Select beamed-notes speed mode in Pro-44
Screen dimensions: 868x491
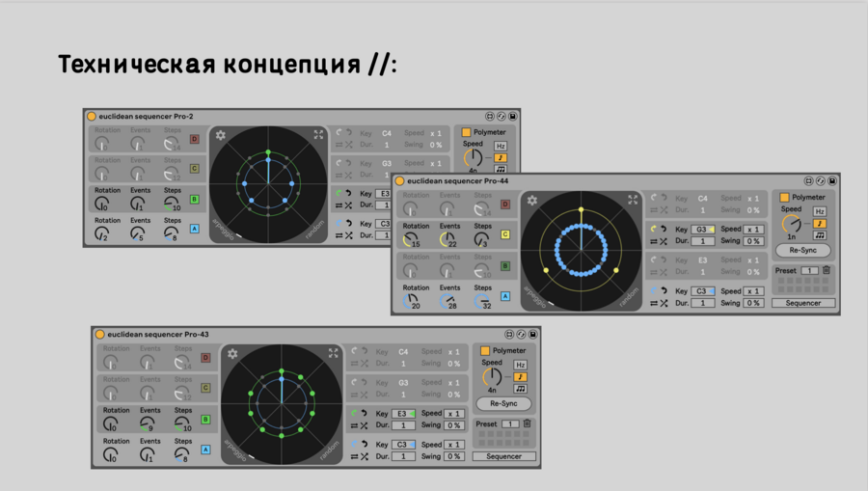pos(820,235)
